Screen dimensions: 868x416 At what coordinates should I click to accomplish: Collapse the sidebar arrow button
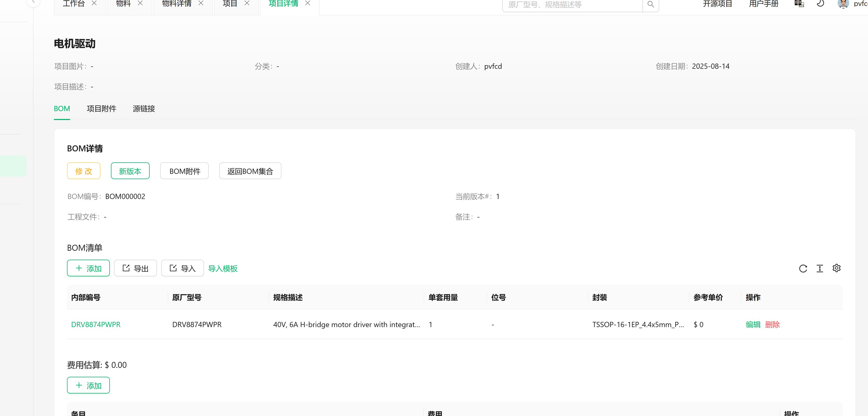point(33,2)
